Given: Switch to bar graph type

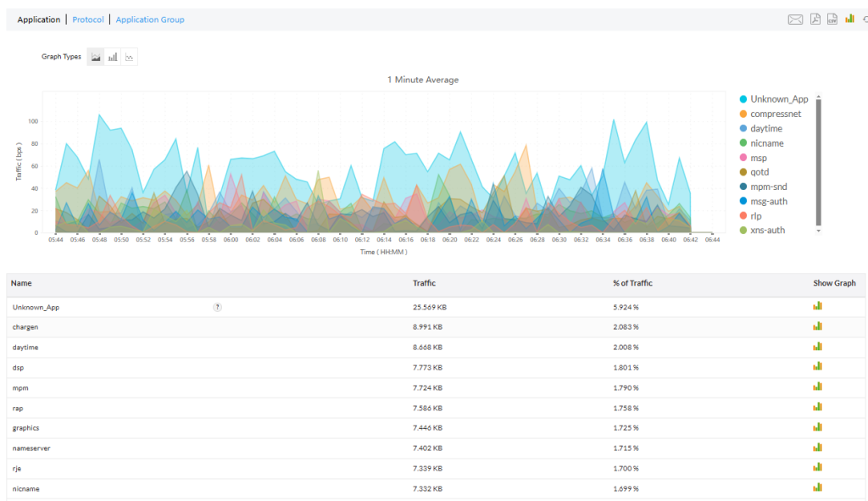Looking at the screenshot, I should [x=112, y=57].
